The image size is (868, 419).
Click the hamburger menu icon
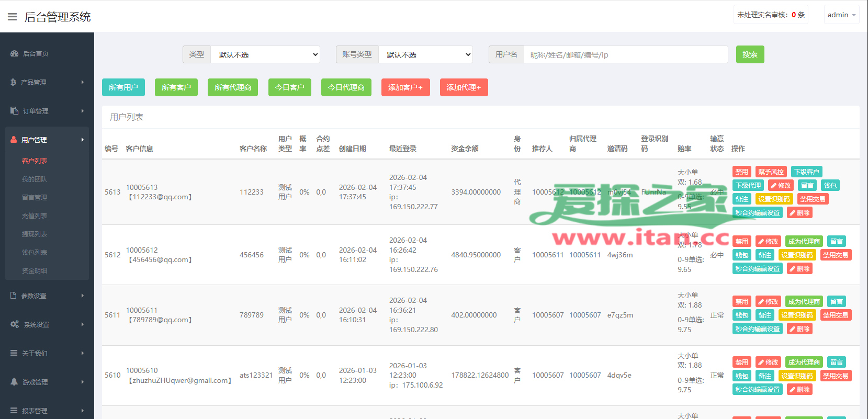(x=12, y=17)
